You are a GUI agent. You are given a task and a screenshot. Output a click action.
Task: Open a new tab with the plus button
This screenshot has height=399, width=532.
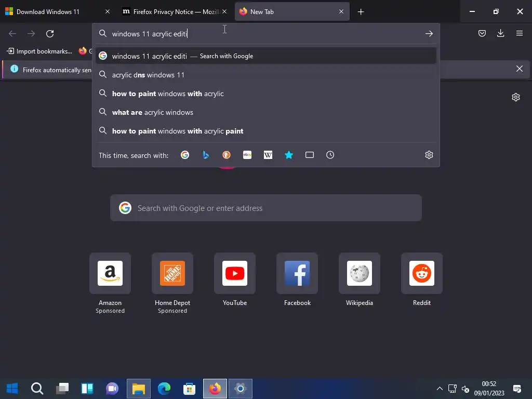point(361,12)
